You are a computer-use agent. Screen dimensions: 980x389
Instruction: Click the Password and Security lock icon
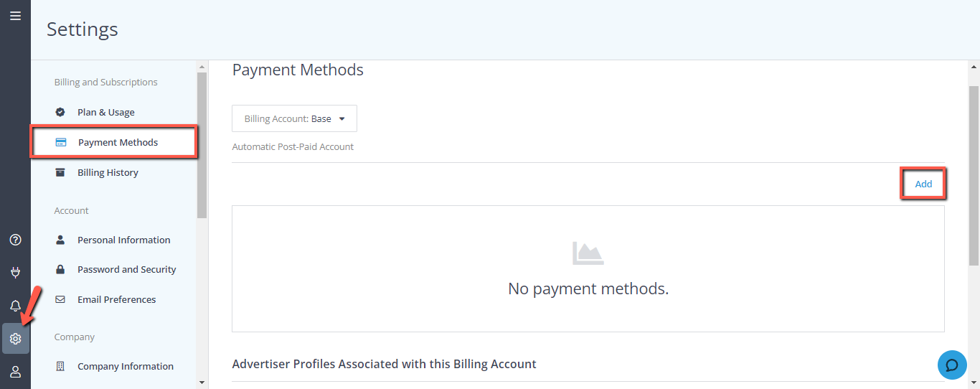click(x=60, y=269)
